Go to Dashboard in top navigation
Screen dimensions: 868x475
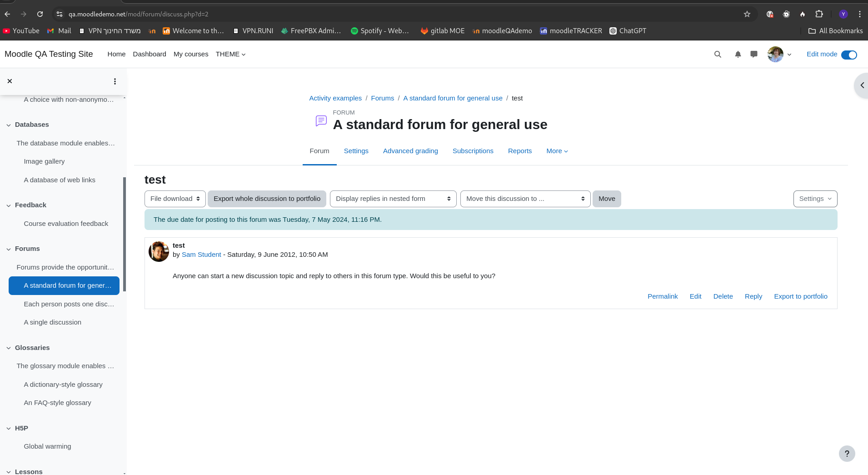150,54
